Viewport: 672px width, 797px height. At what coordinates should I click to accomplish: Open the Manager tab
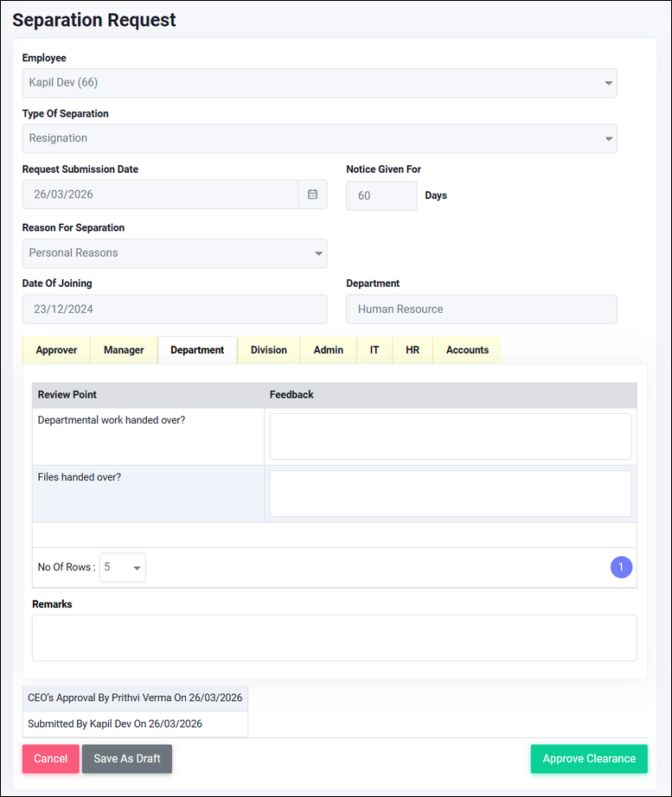click(124, 350)
